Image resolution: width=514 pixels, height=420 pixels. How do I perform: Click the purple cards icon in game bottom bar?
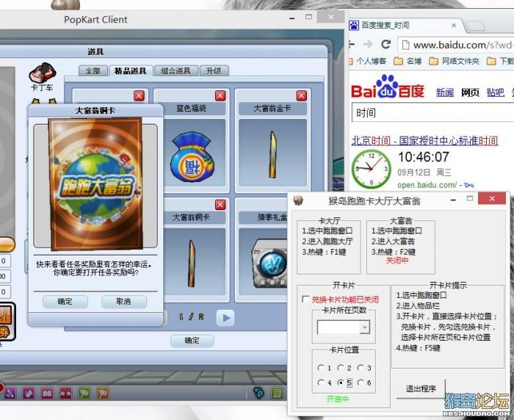point(29,393)
